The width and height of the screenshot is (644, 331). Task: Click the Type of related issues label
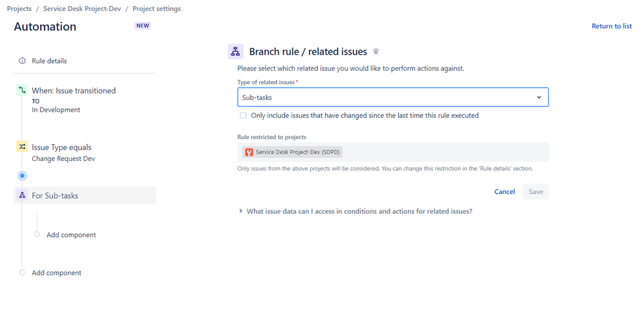tap(266, 82)
